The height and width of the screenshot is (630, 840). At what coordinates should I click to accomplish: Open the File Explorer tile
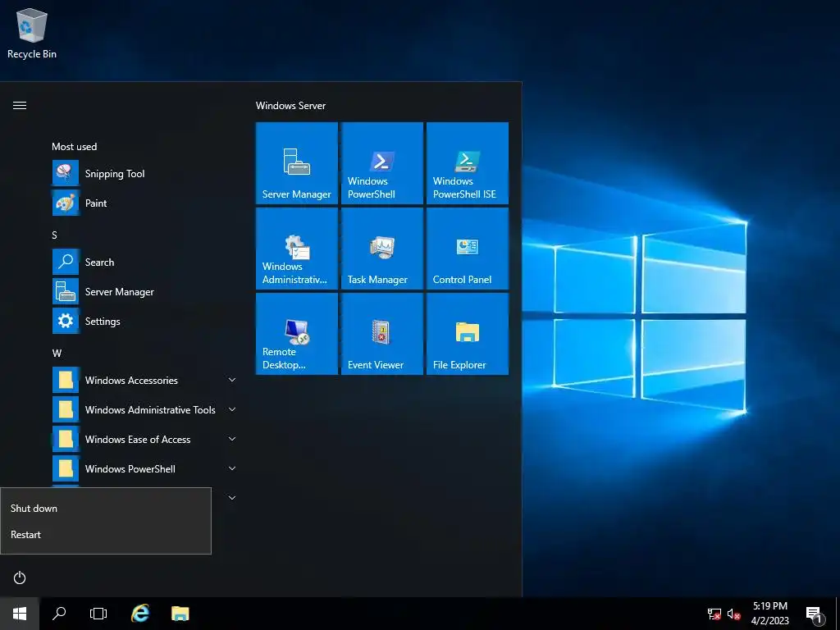[467, 334]
